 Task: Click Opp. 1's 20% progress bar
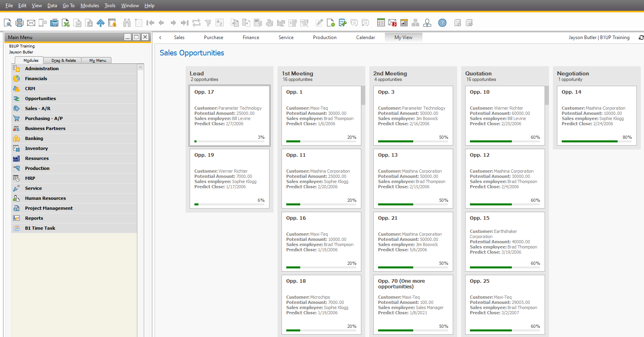(321, 141)
